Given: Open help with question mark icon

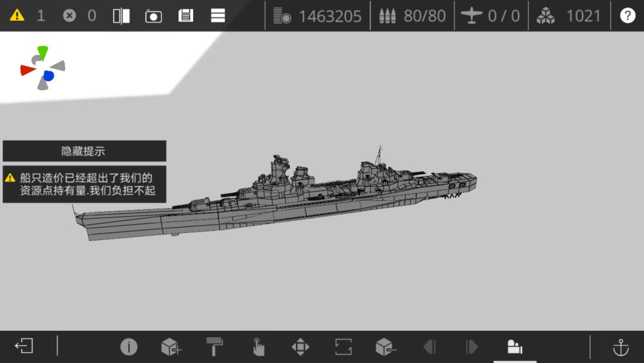Looking at the screenshot, I should (x=627, y=16).
